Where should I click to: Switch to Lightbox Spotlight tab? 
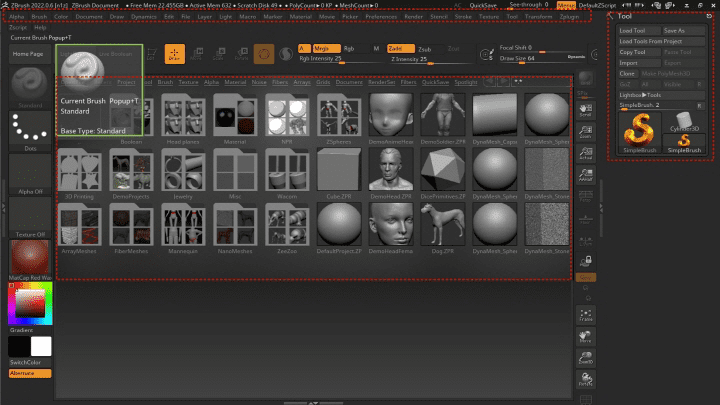click(x=466, y=82)
